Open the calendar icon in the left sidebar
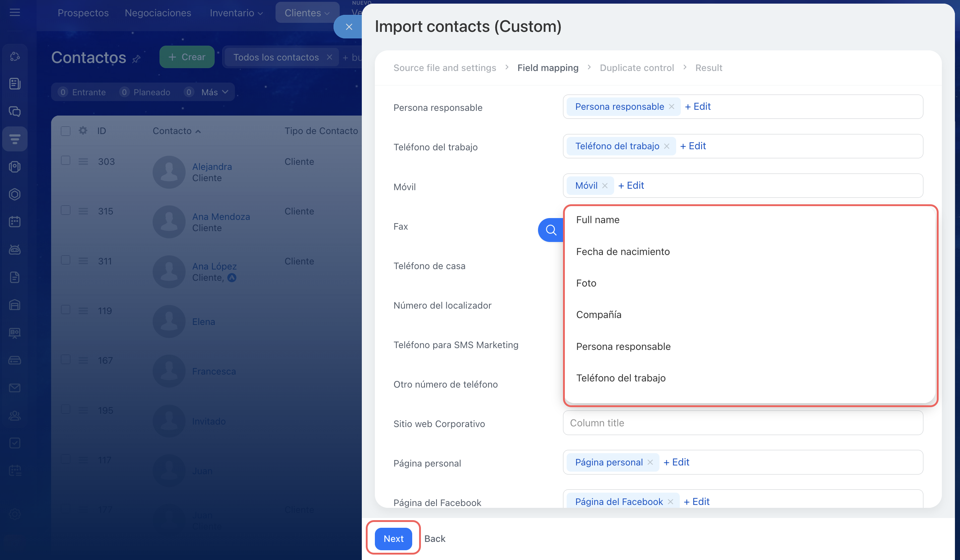 15,222
